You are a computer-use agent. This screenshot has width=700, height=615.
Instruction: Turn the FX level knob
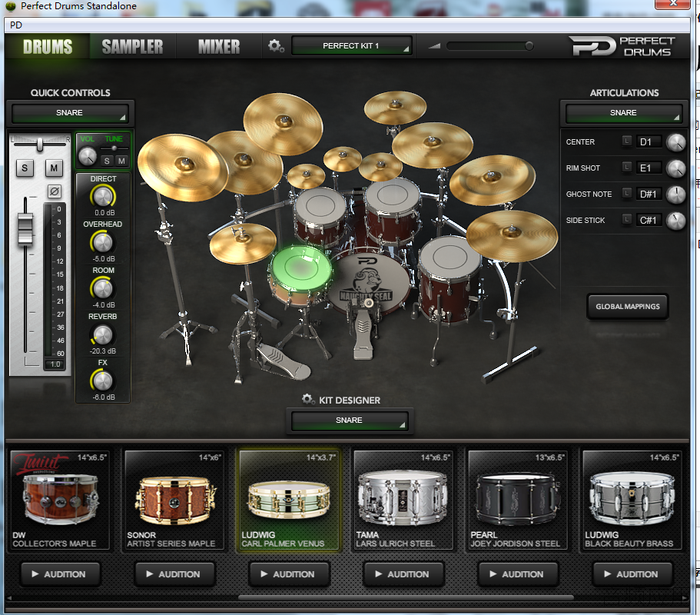103,381
